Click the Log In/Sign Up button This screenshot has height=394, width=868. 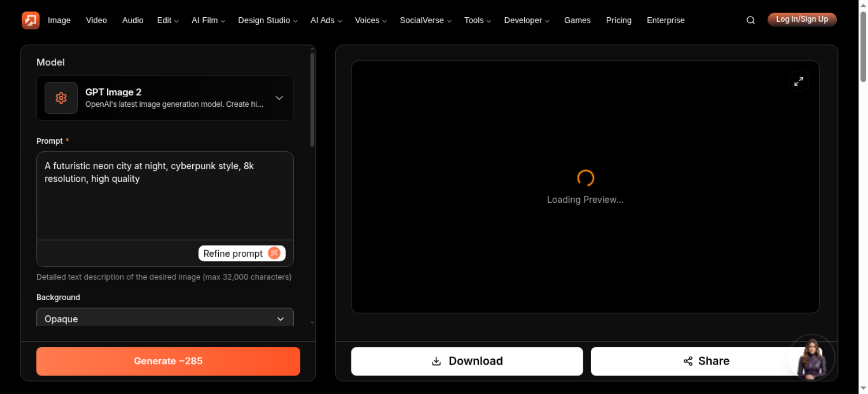coord(802,20)
